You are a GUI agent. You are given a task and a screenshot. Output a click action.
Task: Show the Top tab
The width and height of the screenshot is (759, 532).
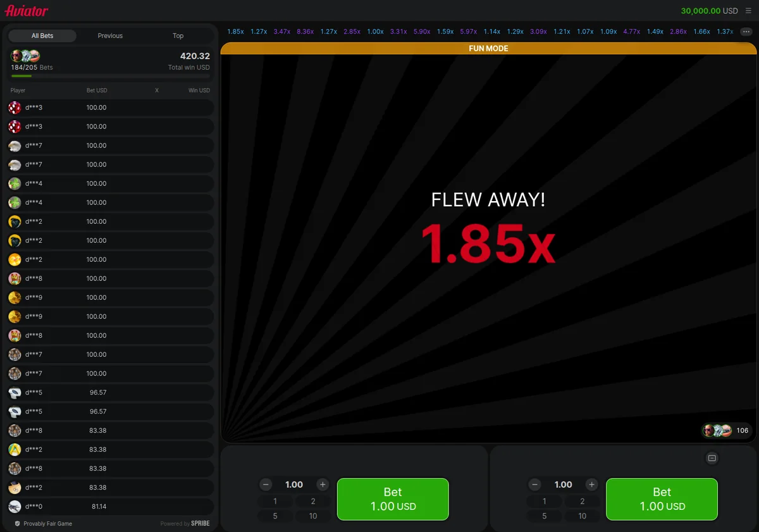click(178, 36)
